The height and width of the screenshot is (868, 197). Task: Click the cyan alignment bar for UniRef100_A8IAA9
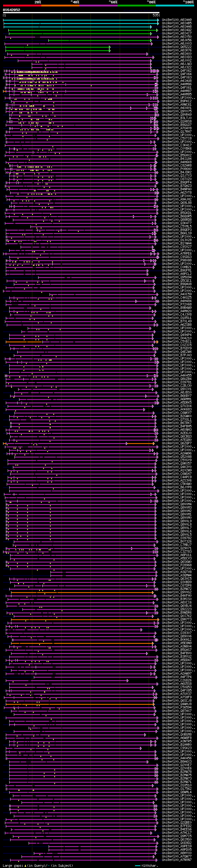[x=81, y=20]
